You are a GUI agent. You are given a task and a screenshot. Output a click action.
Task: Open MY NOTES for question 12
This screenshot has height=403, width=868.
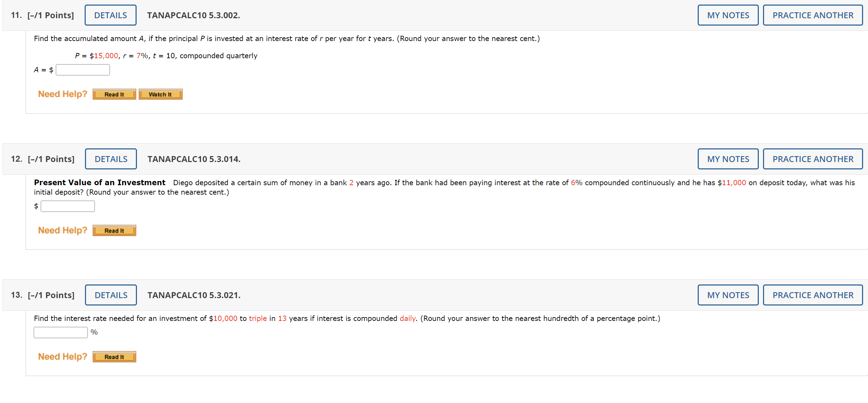click(x=728, y=159)
